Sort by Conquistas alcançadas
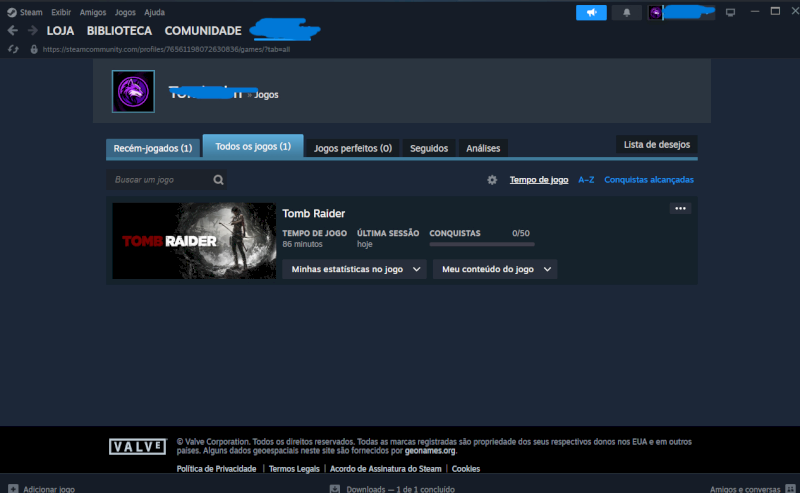Screen dimensions: 800x493 649,180
